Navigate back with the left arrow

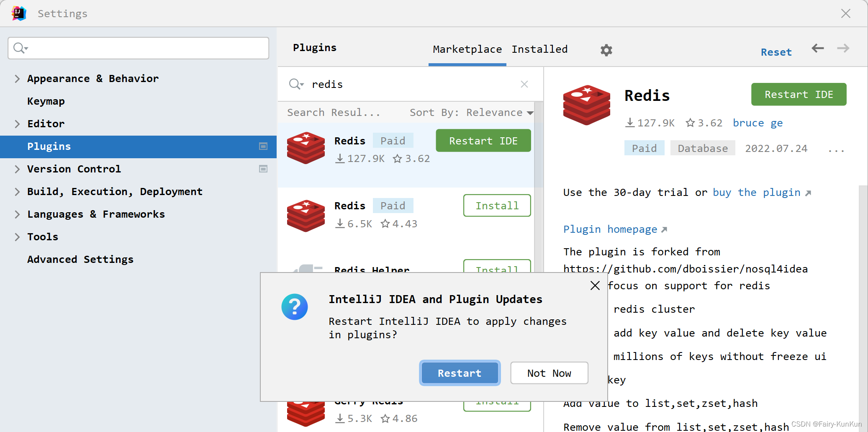(817, 48)
